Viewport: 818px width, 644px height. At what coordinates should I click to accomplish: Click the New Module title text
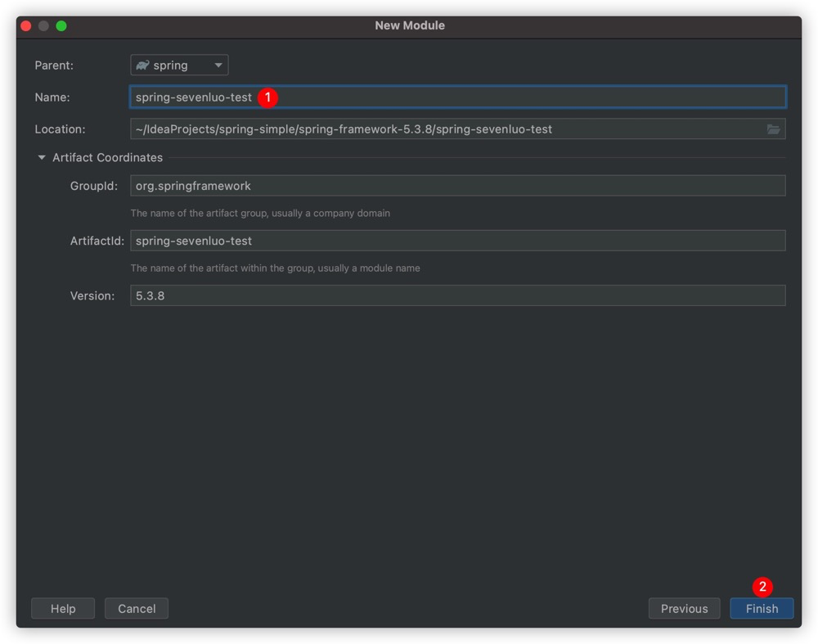pos(410,25)
